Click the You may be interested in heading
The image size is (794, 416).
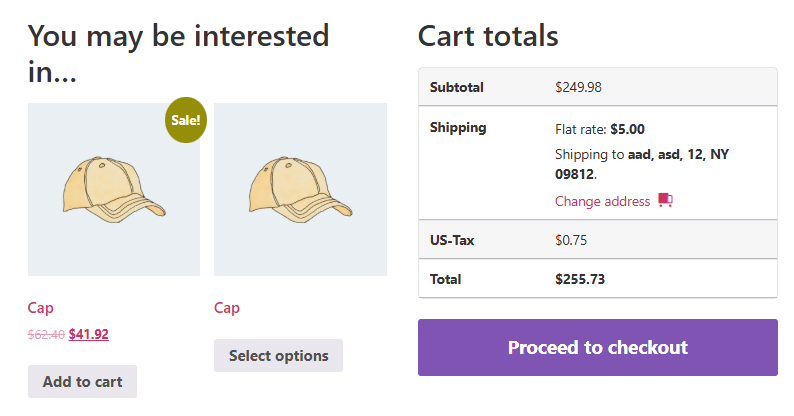click(x=178, y=54)
